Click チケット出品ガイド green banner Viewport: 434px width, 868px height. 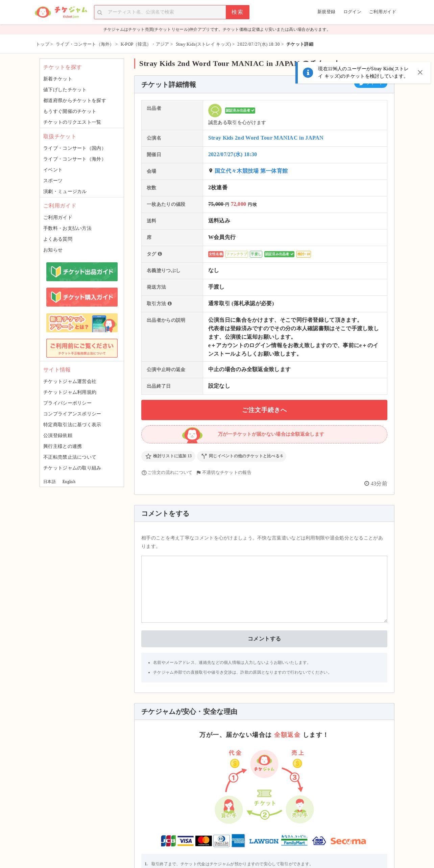coord(82,272)
